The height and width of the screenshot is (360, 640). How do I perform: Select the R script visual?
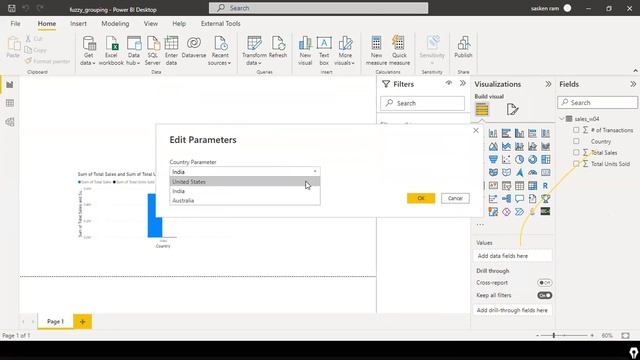point(545,186)
